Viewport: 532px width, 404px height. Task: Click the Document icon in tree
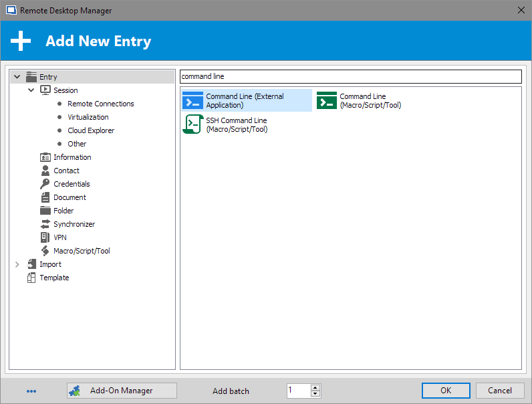pyautogui.click(x=45, y=197)
